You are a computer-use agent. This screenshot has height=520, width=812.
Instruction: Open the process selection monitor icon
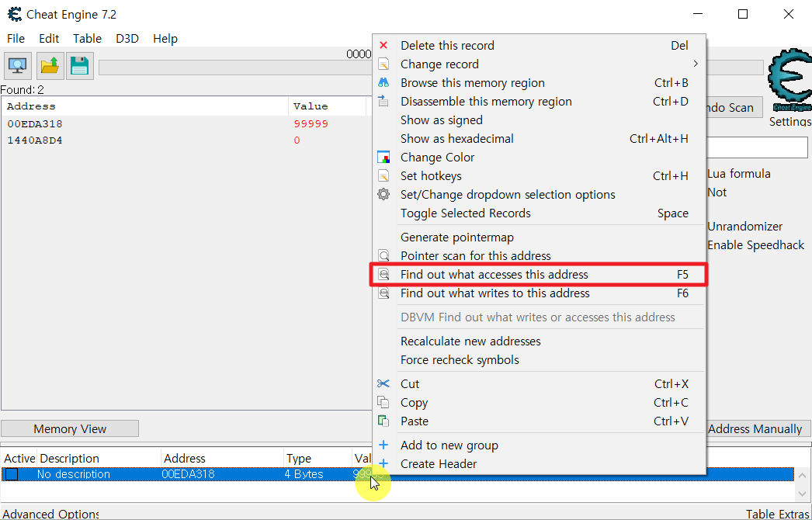click(18, 66)
